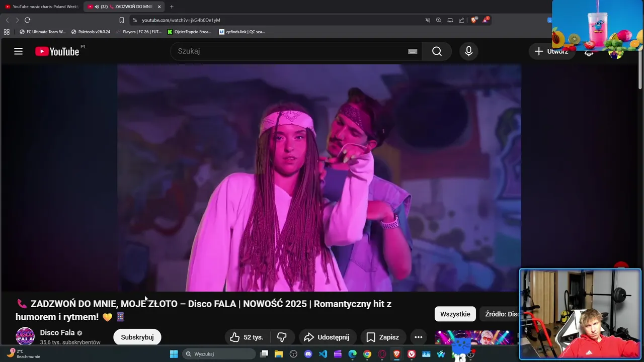Click the cast screen icon in address bar
The image size is (644, 362).
[450, 20]
